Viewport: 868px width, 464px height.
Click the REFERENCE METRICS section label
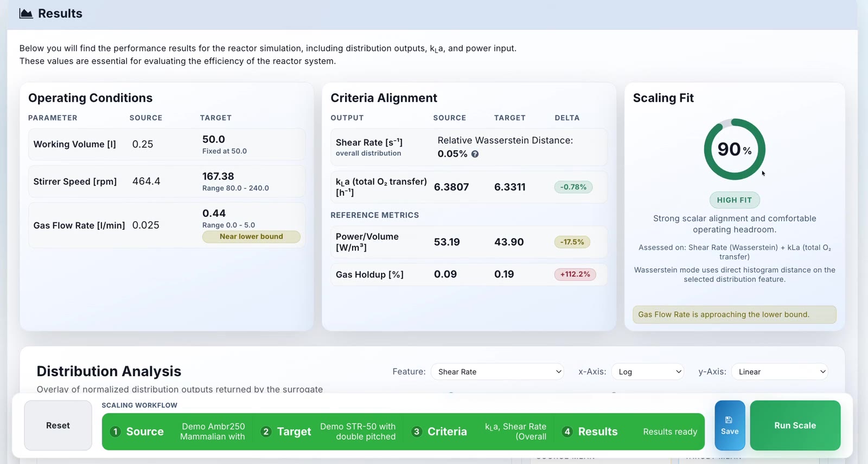click(x=375, y=215)
